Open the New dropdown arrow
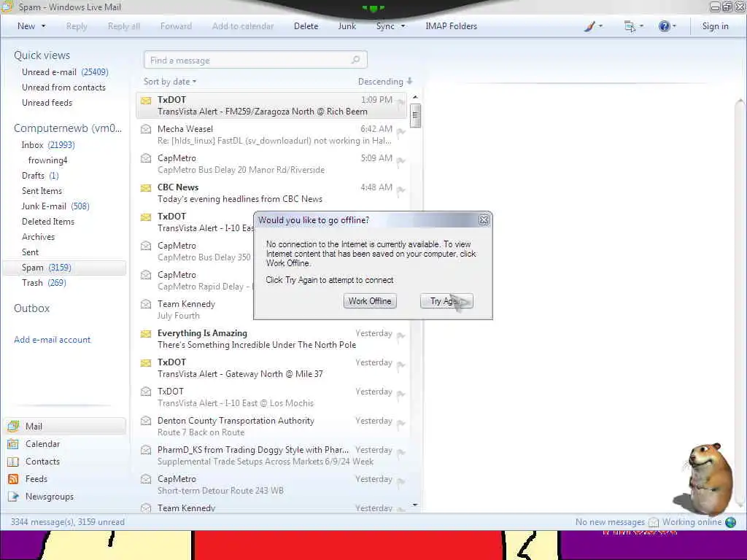 [x=43, y=26]
